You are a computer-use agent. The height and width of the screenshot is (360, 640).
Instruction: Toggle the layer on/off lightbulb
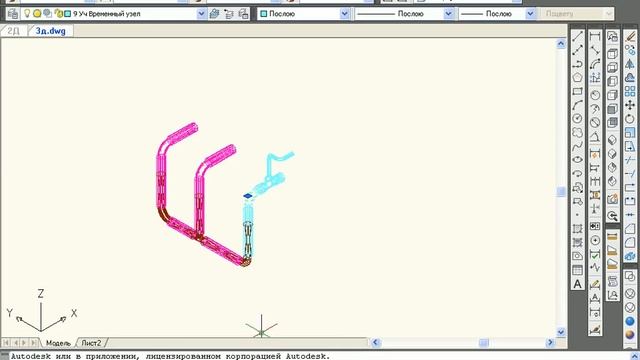click(x=27, y=13)
